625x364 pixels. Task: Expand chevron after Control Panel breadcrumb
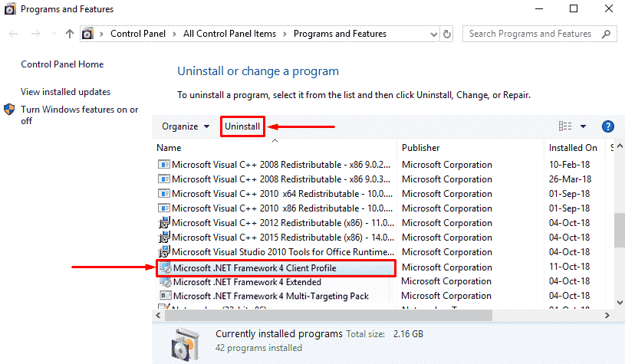[x=174, y=34]
